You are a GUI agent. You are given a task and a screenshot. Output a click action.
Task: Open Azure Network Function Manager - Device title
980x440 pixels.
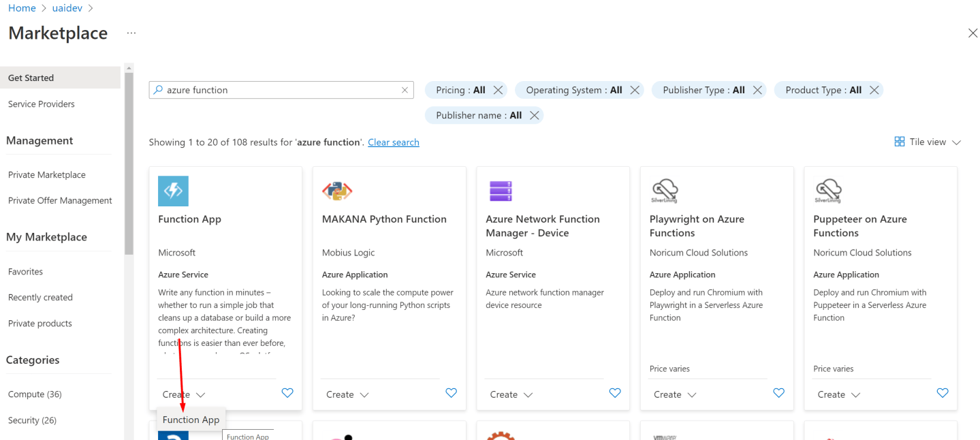tap(543, 226)
